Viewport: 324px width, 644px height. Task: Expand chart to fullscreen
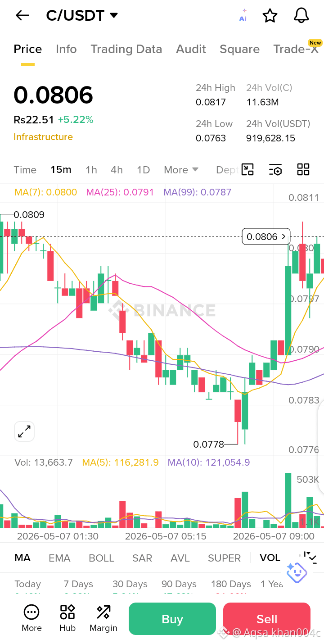pos(24,431)
